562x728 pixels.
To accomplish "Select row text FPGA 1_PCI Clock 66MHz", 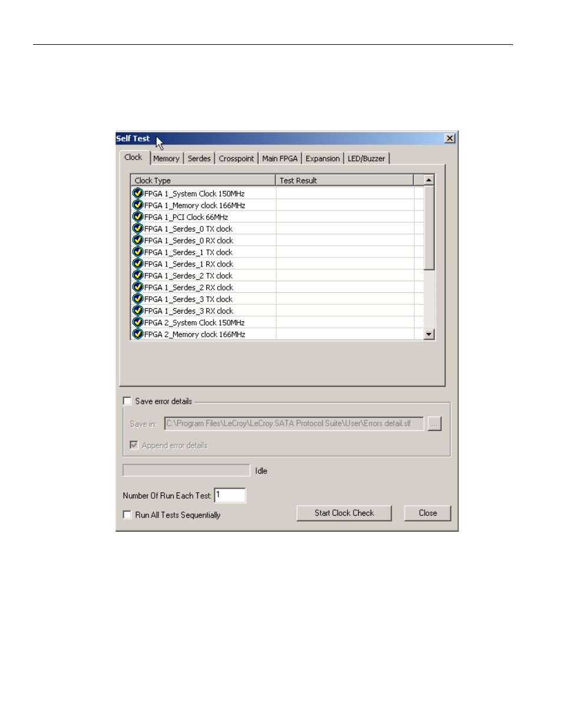I will click(x=186, y=217).
